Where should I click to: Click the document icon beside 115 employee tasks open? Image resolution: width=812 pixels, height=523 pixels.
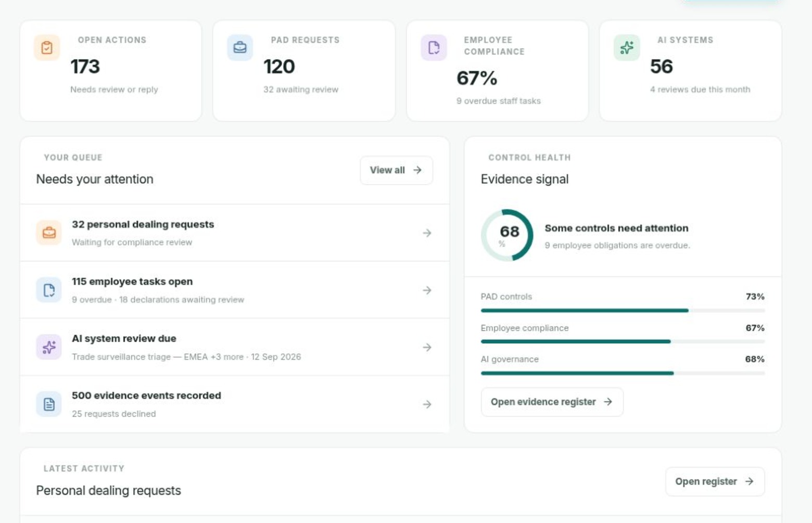[49, 290]
